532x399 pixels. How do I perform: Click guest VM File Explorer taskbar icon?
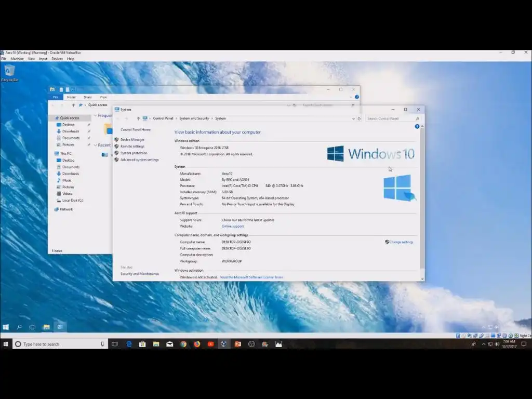coord(46,327)
